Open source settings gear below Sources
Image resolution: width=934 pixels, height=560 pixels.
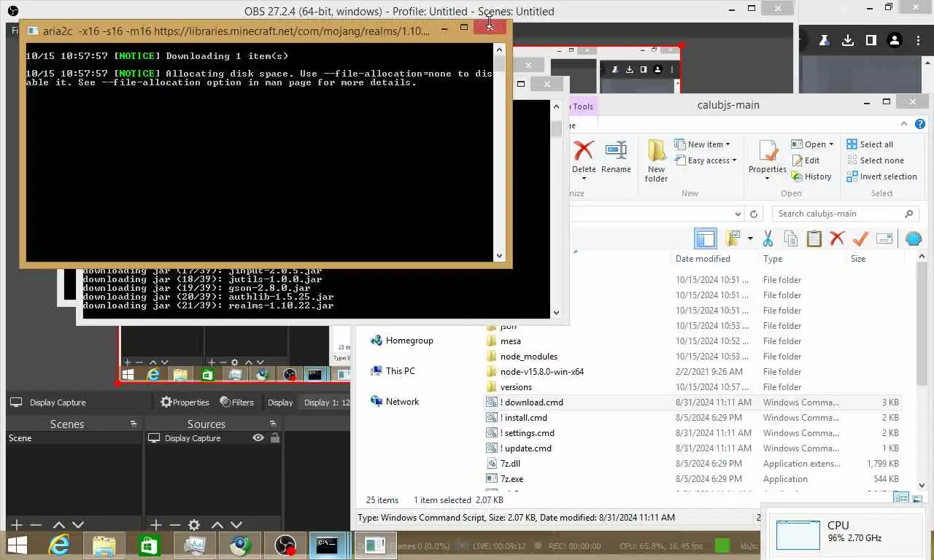194,525
